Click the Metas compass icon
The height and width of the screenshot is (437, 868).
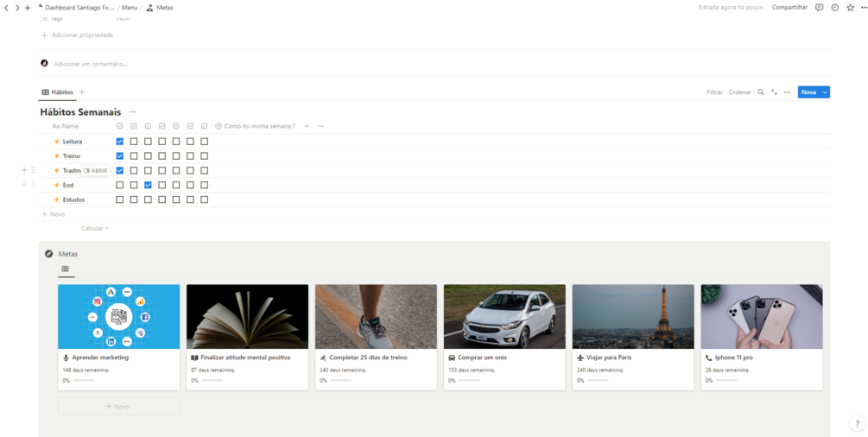click(x=48, y=254)
